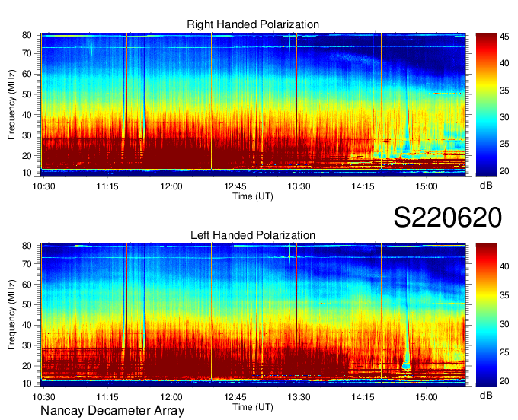The image size is (518, 420).
Task: Click the 10:30 tick on the right-handed plot
Action: pyautogui.click(x=43, y=186)
